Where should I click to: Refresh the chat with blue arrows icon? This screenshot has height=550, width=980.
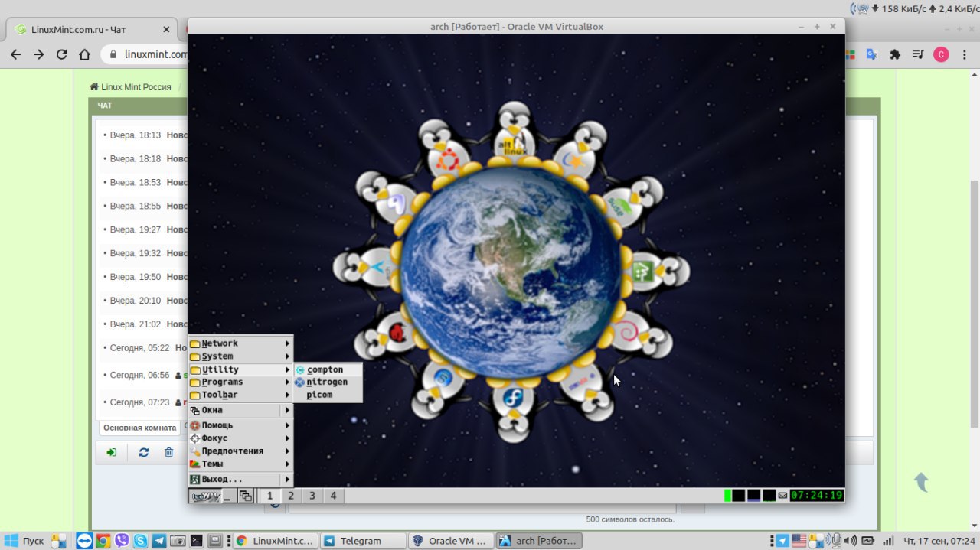point(143,452)
